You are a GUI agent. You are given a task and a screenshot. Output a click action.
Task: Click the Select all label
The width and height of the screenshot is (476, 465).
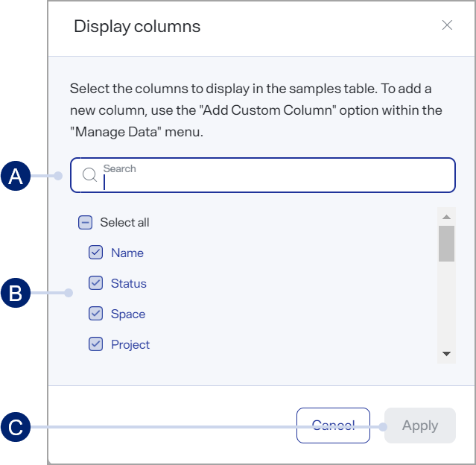pyautogui.click(x=124, y=223)
